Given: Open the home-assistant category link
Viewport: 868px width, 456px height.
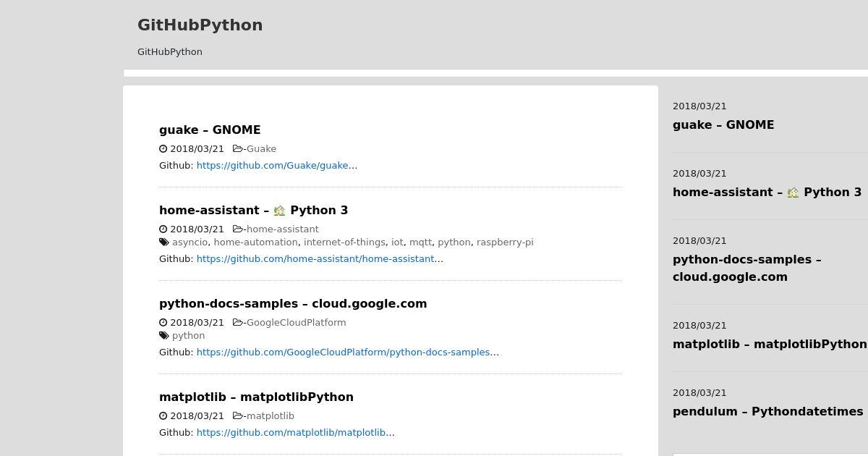Looking at the screenshot, I should tap(283, 229).
